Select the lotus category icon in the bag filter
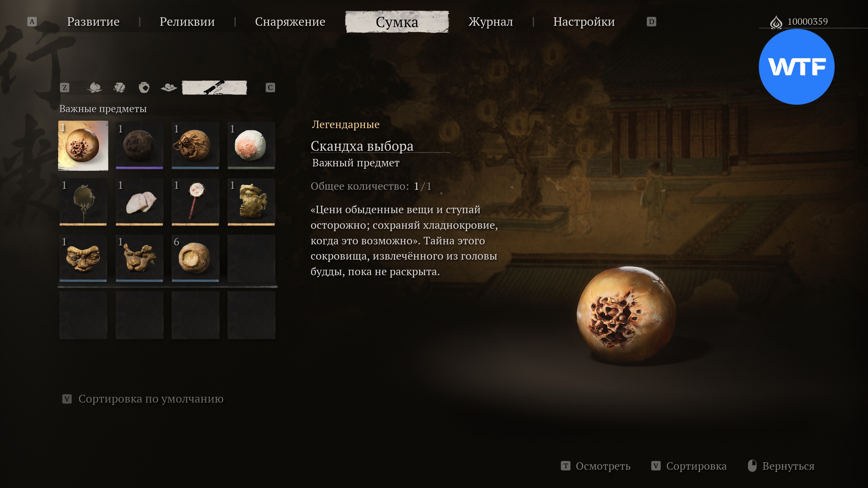868x488 pixels. point(94,88)
